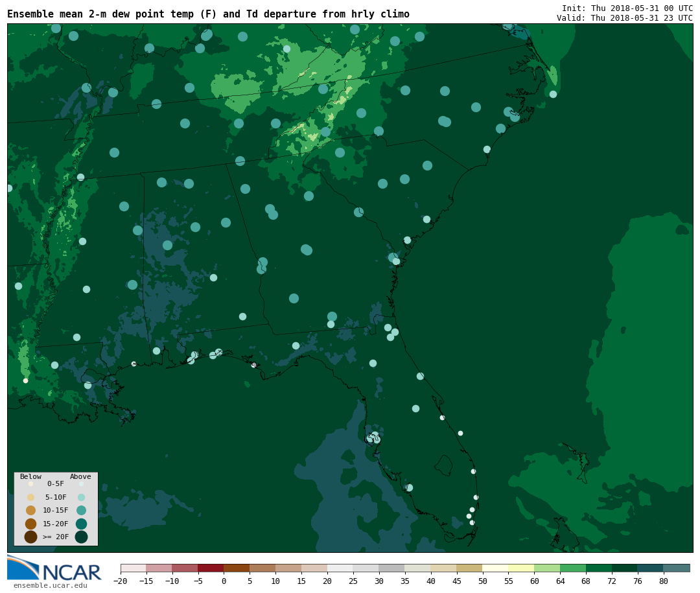Pick the light green 60 to 64 colorbar swatch

(547, 568)
